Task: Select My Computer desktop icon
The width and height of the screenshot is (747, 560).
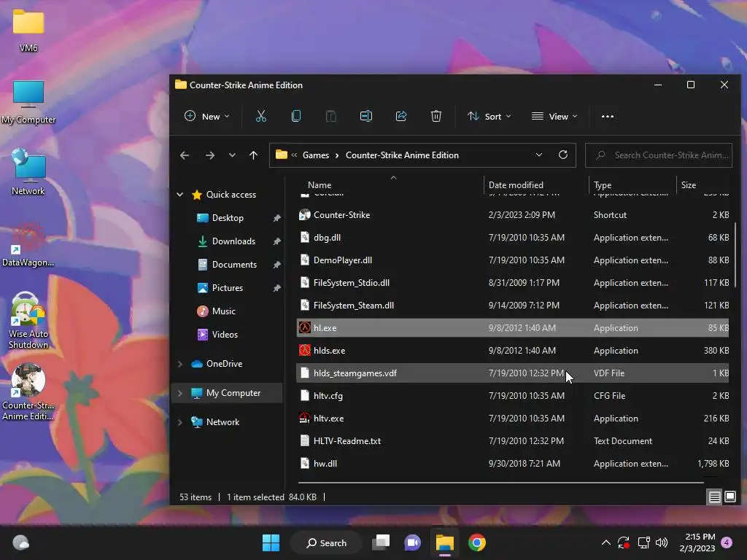Action: coord(28,101)
